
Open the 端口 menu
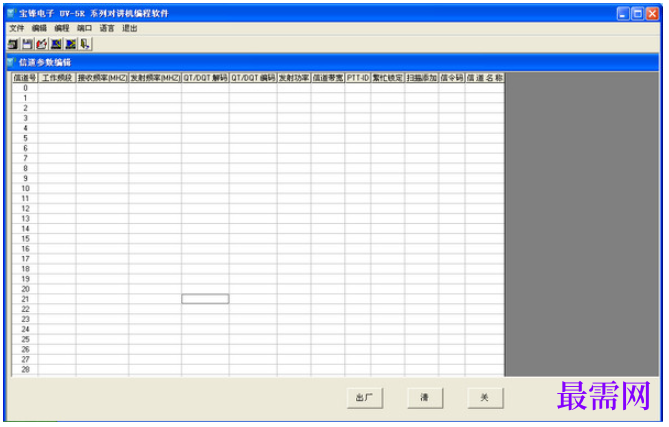(x=84, y=28)
